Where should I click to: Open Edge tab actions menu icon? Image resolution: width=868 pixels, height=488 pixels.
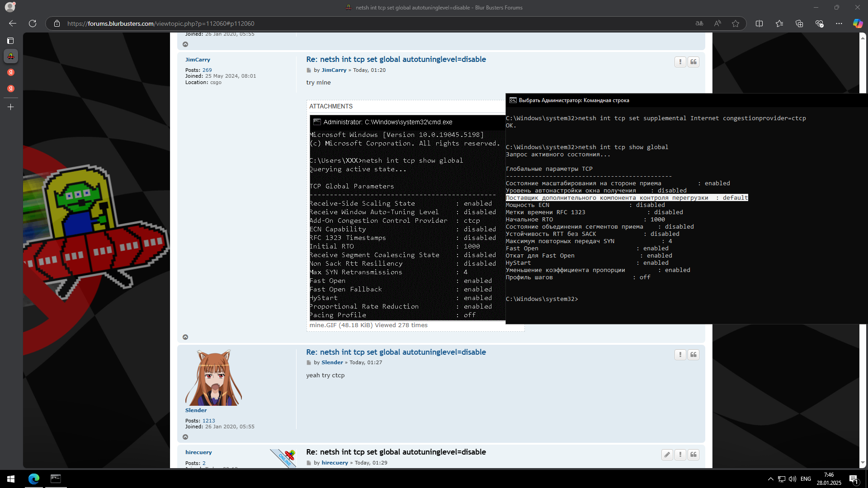coord(10,41)
